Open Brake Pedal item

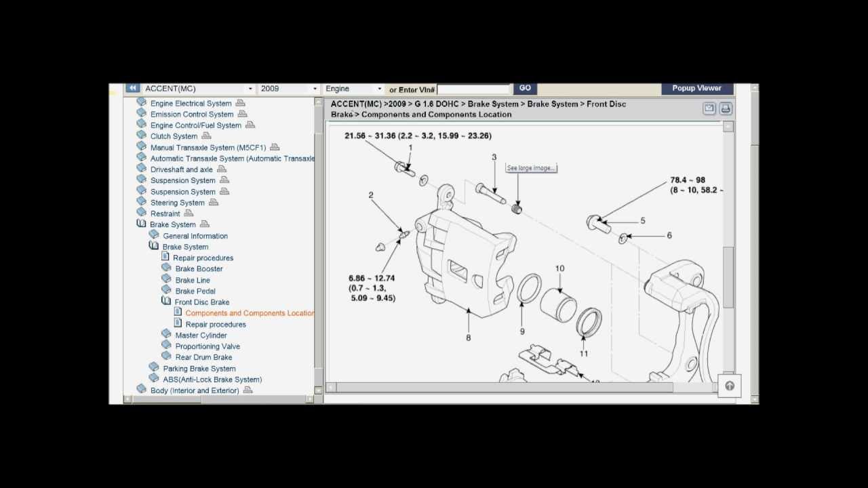(x=195, y=291)
